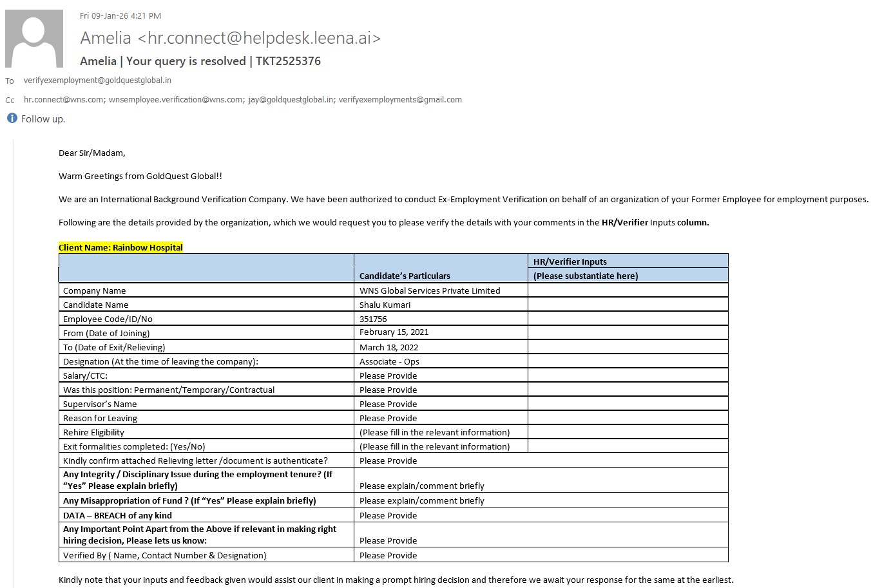Image resolution: width=873 pixels, height=588 pixels.
Task: Click the blue Follow up info icon
Action: tap(12, 119)
